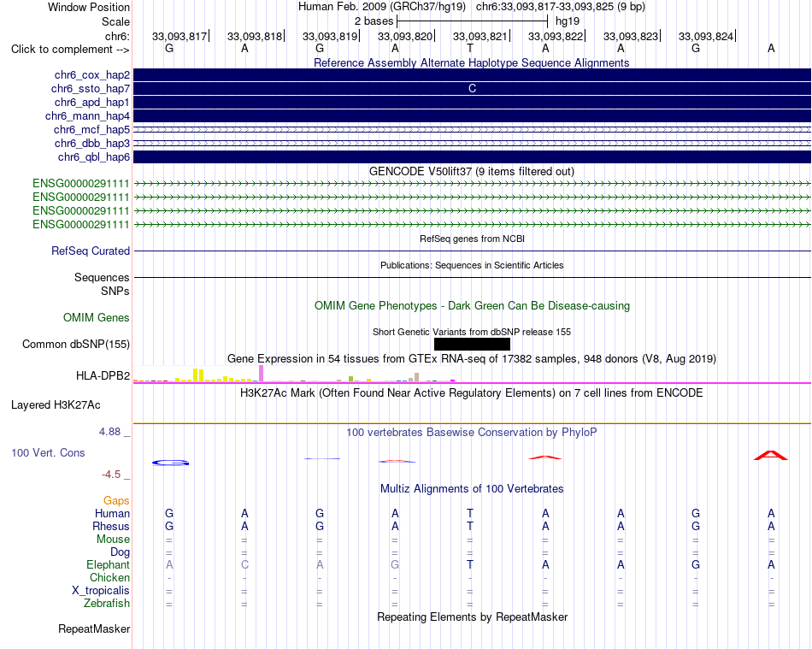The height and width of the screenshot is (649, 812).
Task: Click the first ENSG00000291111 transcript label
Action: pyautogui.click(x=81, y=183)
